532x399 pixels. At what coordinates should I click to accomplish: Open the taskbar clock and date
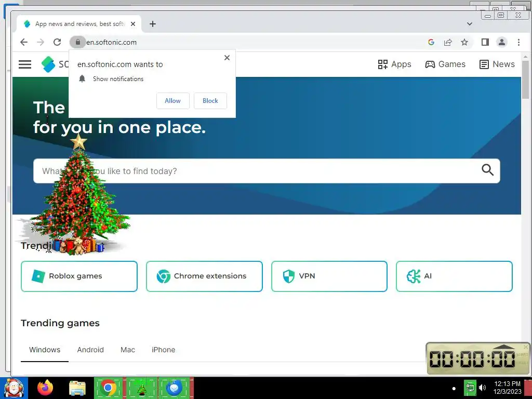pos(507,388)
